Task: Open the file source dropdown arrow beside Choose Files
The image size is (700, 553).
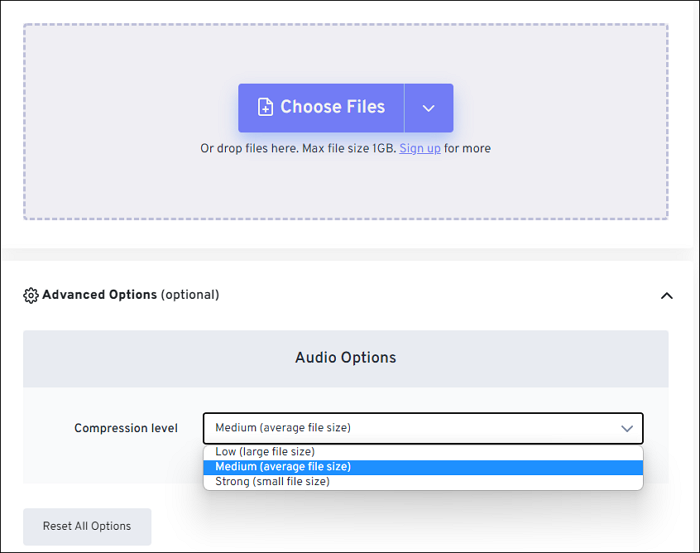Action: pos(428,108)
